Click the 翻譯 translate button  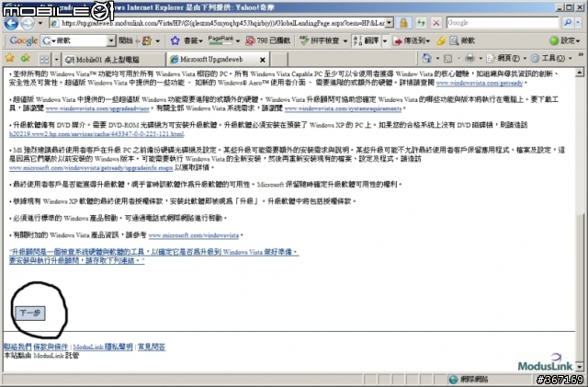tap(366, 40)
